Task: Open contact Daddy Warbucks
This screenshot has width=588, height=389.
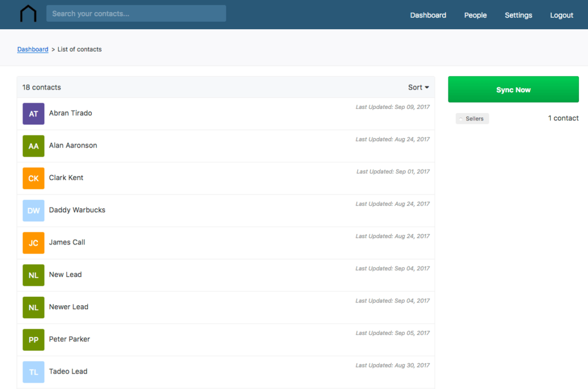Action: [x=77, y=209]
